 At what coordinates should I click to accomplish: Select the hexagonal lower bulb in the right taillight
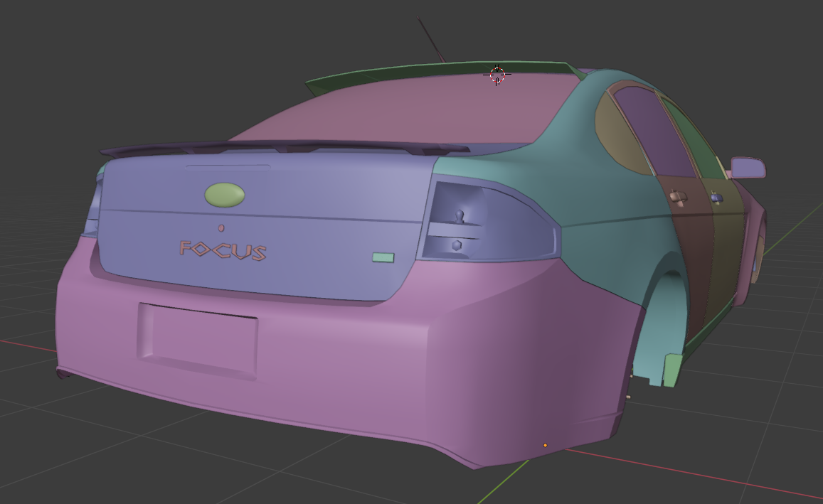click(457, 245)
